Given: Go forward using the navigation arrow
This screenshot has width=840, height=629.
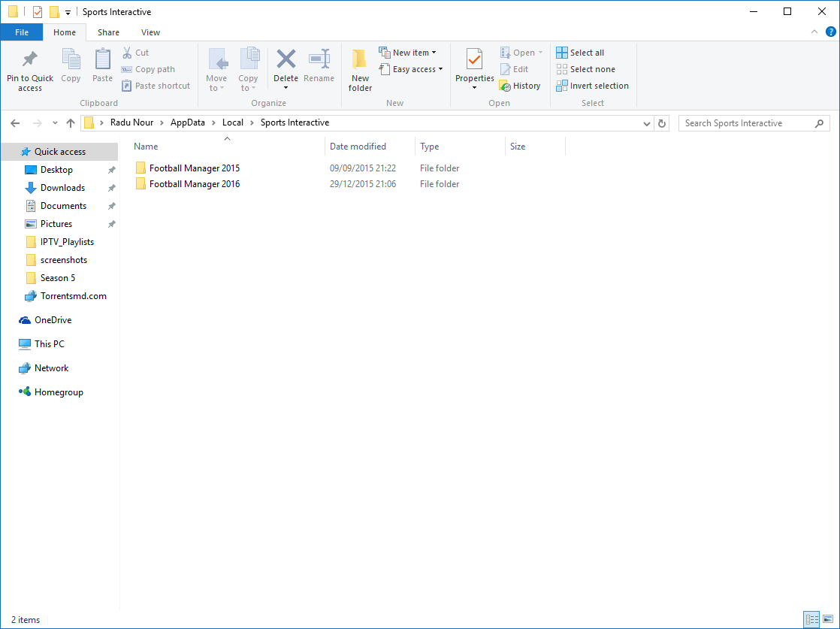Looking at the screenshot, I should point(37,123).
